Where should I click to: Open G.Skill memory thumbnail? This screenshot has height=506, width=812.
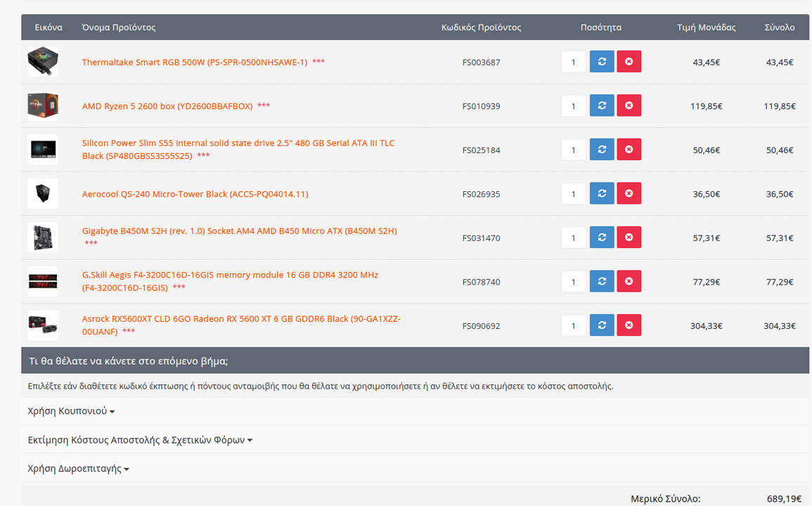pyautogui.click(x=43, y=282)
